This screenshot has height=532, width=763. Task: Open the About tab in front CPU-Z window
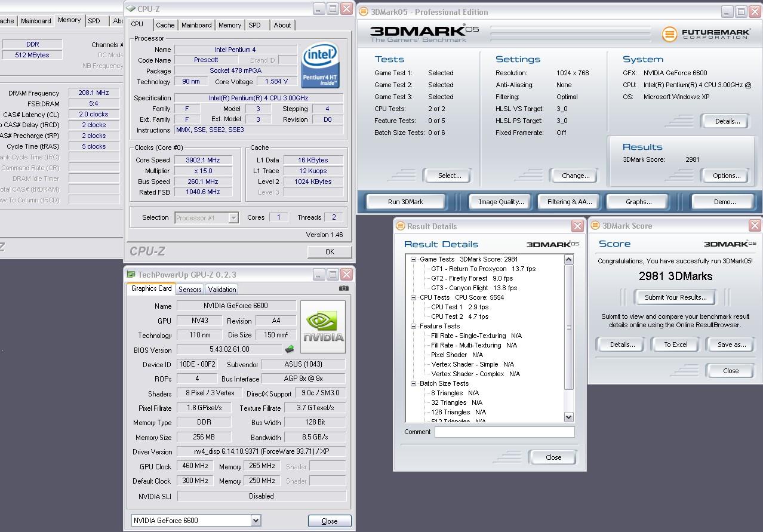(282, 25)
